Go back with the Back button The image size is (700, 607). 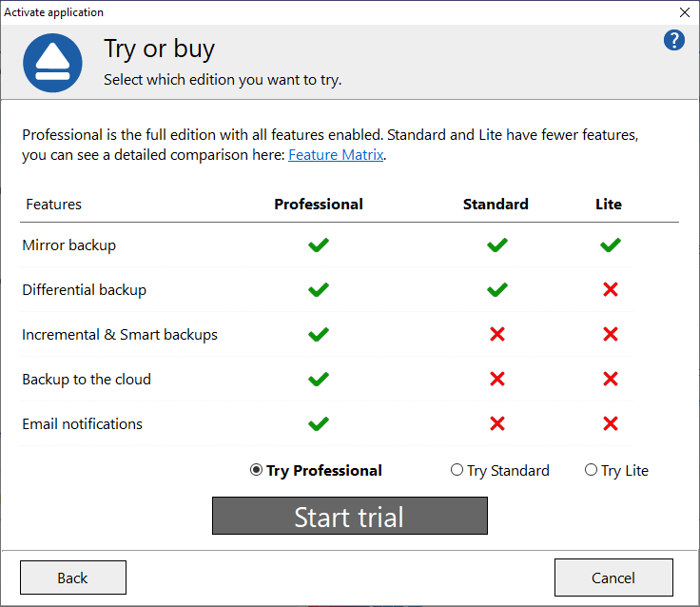click(x=73, y=578)
